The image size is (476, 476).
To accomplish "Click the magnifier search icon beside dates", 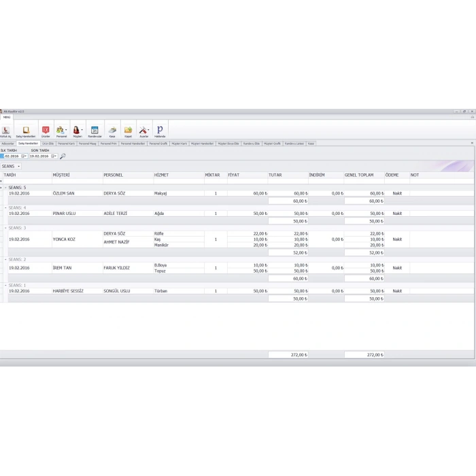I will (x=63, y=156).
